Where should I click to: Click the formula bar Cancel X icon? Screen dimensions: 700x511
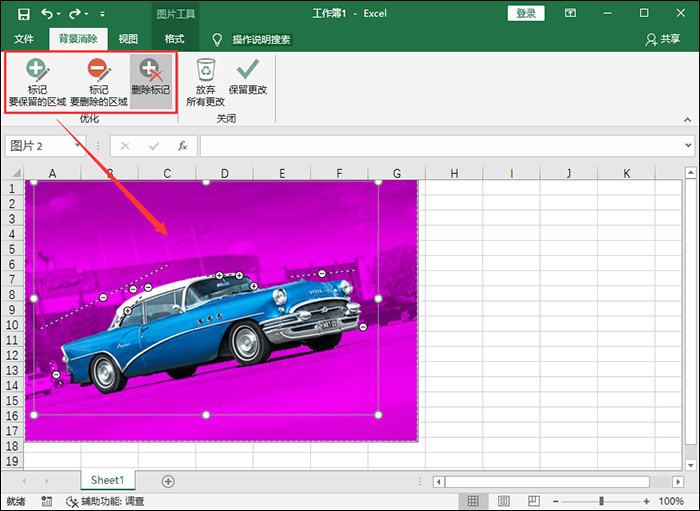point(125,146)
